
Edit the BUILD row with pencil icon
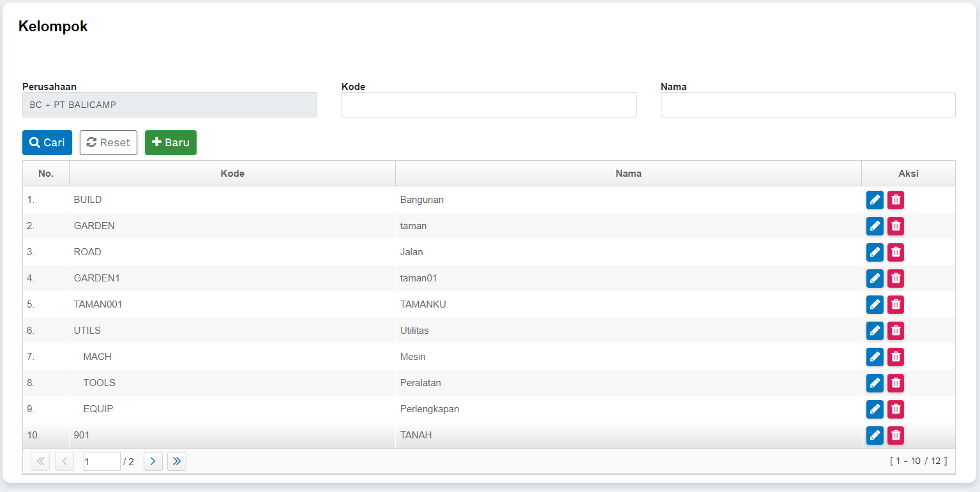click(x=875, y=200)
